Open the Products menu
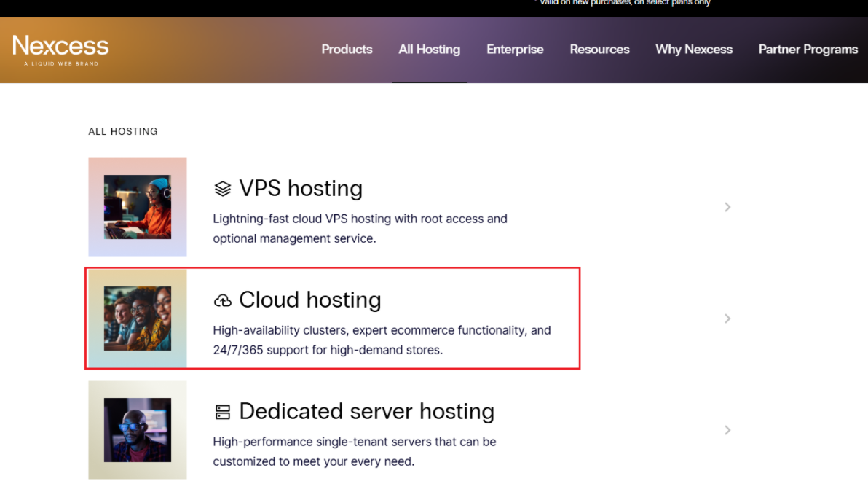 pyautogui.click(x=347, y=50)
